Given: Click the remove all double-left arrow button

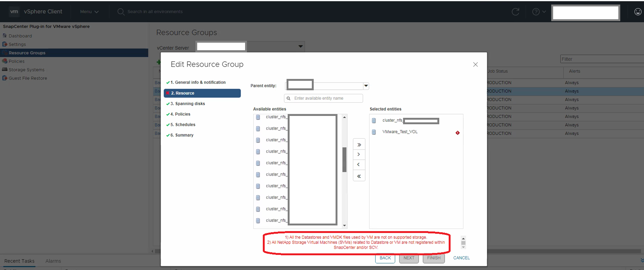Looking at the screenshot, I should coord(359,176).
